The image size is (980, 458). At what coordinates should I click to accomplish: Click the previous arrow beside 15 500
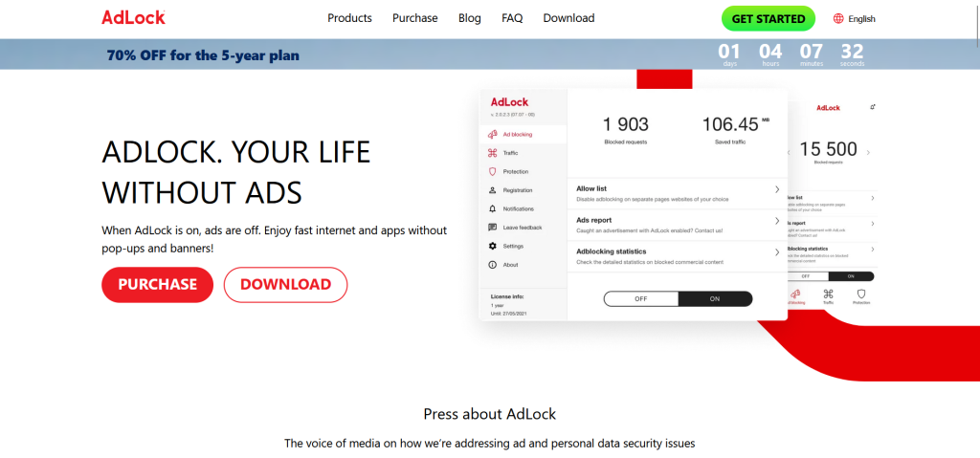pos(789,152)
